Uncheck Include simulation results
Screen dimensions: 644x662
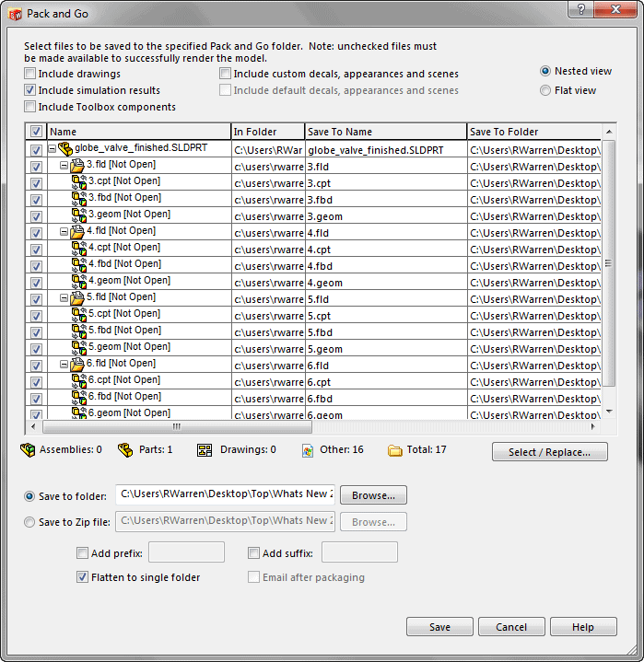pos(30,90)
